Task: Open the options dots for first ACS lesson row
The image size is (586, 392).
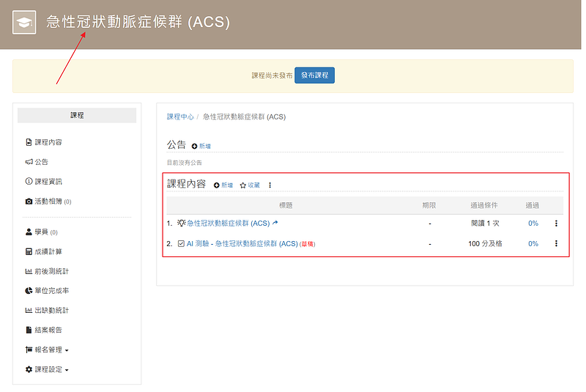Action: coord(555,223)
